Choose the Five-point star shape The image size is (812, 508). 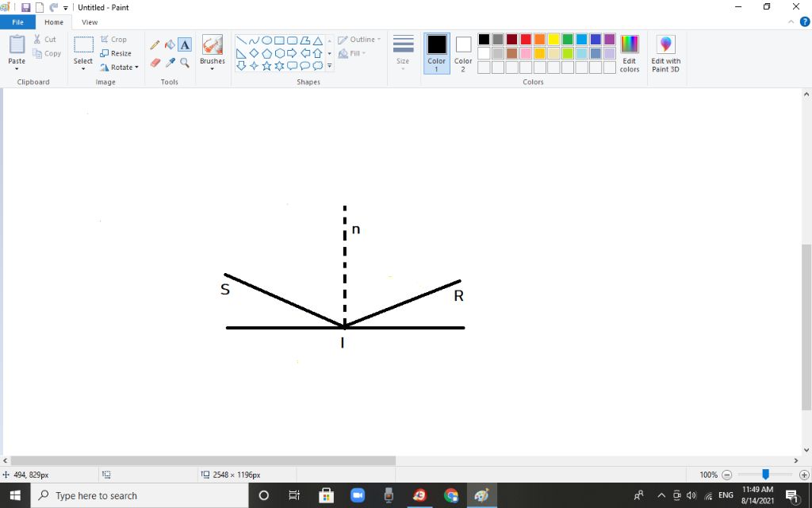tap(266, 66)
